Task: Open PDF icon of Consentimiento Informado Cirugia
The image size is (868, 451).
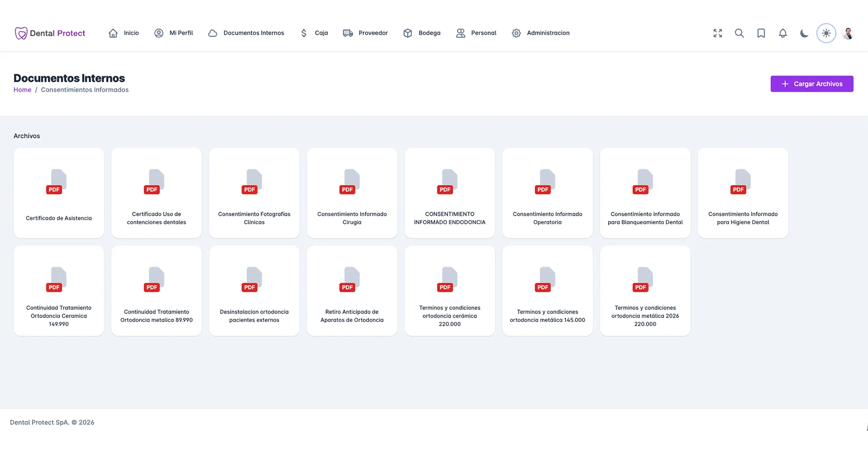Action: coord(350,182)
